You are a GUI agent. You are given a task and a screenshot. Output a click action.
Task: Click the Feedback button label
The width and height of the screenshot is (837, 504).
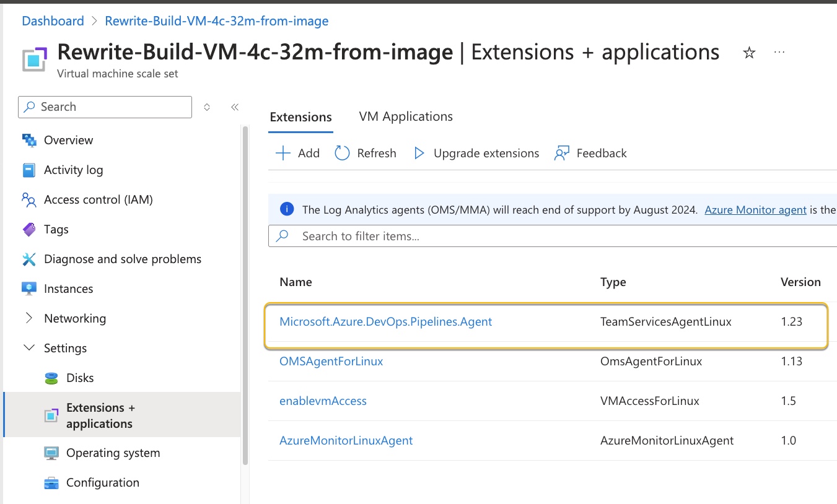click(x=602, y=153)
